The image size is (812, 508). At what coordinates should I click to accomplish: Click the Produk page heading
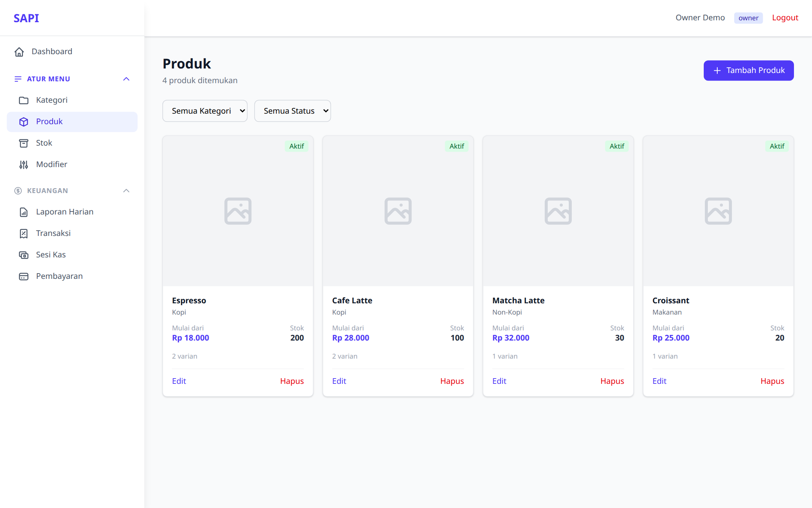(187, 64)
